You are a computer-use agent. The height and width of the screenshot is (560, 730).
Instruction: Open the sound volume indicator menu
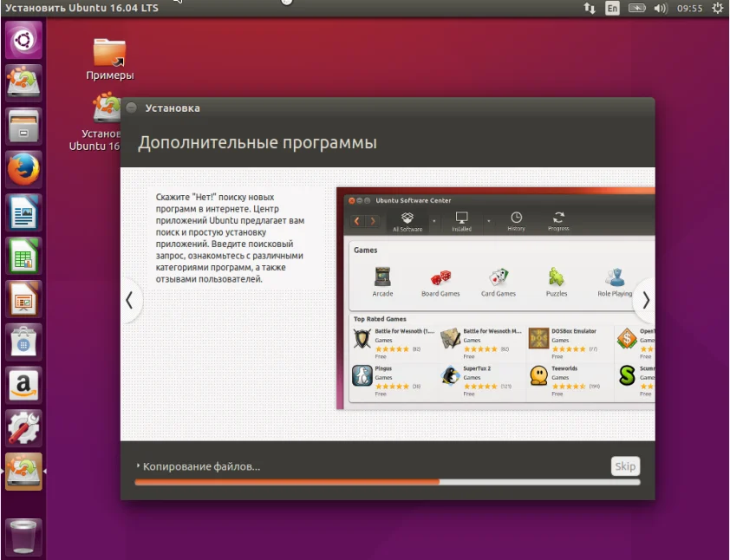coord(661,8)
